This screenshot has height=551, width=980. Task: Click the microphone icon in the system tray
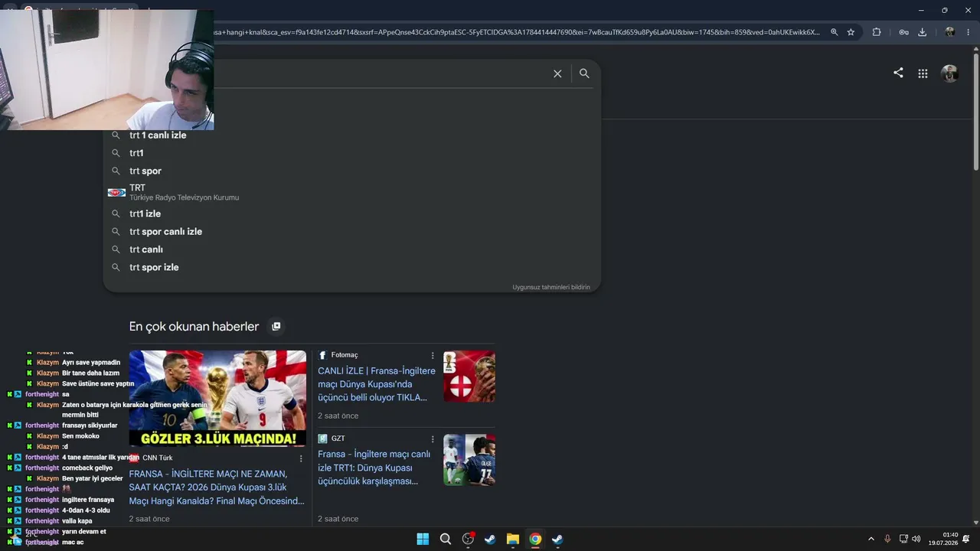pos(887,539)
